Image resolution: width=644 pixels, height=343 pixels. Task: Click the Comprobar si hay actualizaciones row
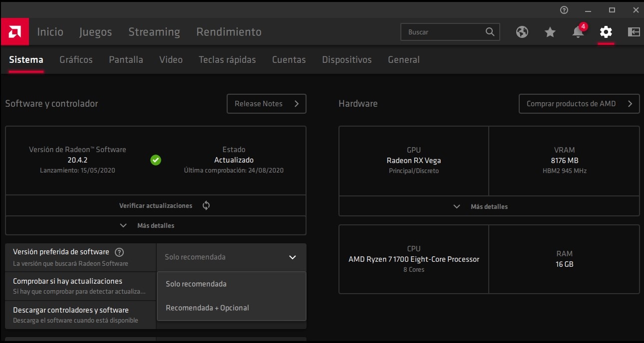81,286
